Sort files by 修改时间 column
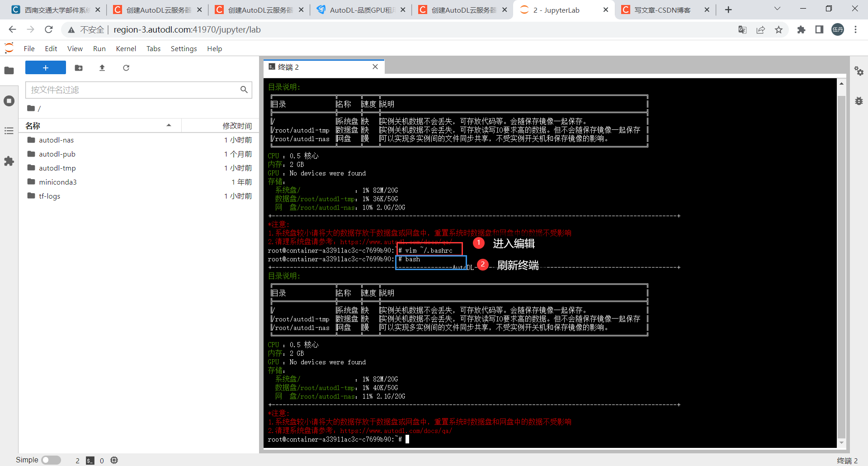The height and width of the screenshot is (466, 868). [220, 125]
